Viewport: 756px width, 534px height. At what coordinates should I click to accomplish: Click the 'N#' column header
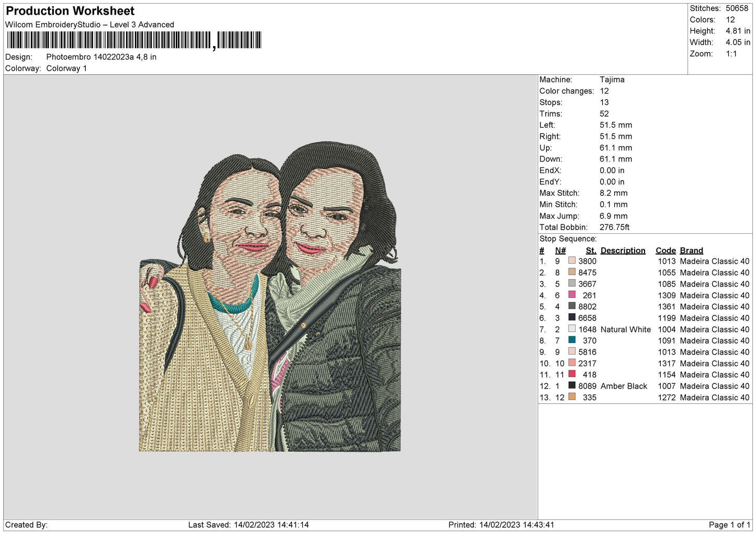click(560, 251)
